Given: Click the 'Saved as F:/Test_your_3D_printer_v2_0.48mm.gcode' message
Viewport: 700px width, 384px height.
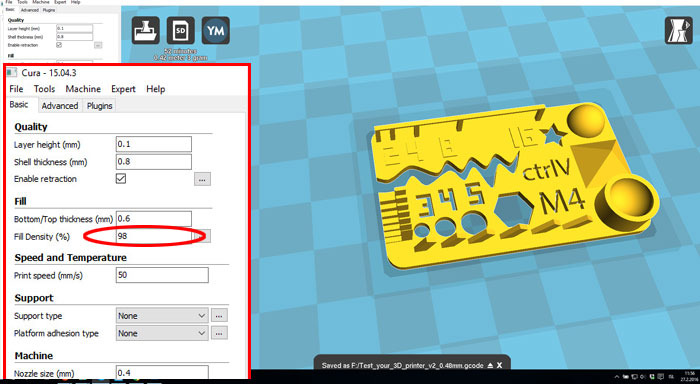Looking at the screenshot, I should pos(402,365).
